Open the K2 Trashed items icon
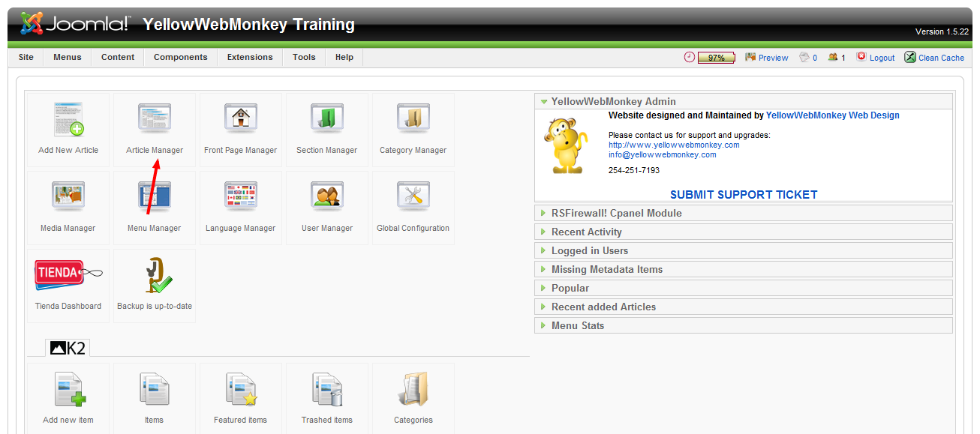The image size is (980, 434). 327,390
